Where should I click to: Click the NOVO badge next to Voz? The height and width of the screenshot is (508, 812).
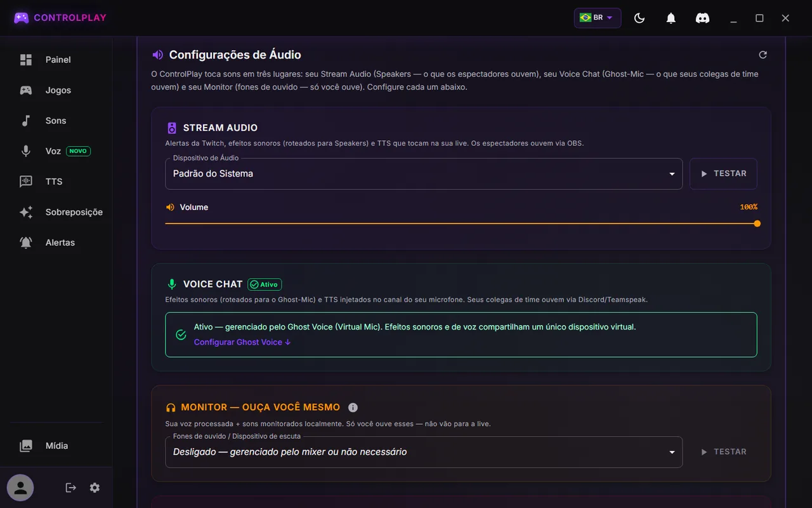point(79,151)
